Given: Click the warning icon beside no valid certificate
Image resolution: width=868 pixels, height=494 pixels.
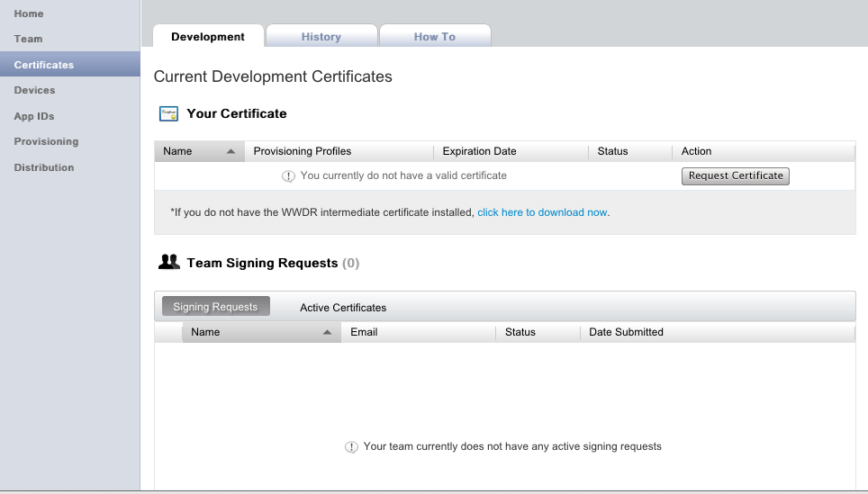Looking at the screenshot, I should 288,176.
